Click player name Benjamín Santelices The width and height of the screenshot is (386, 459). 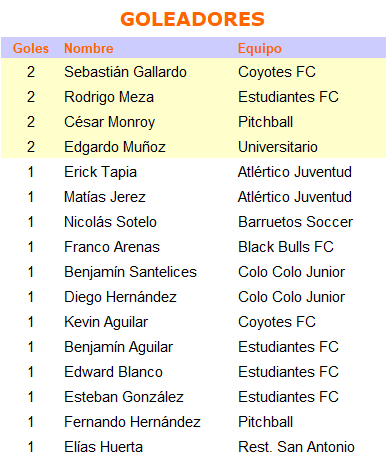point(130,272)
